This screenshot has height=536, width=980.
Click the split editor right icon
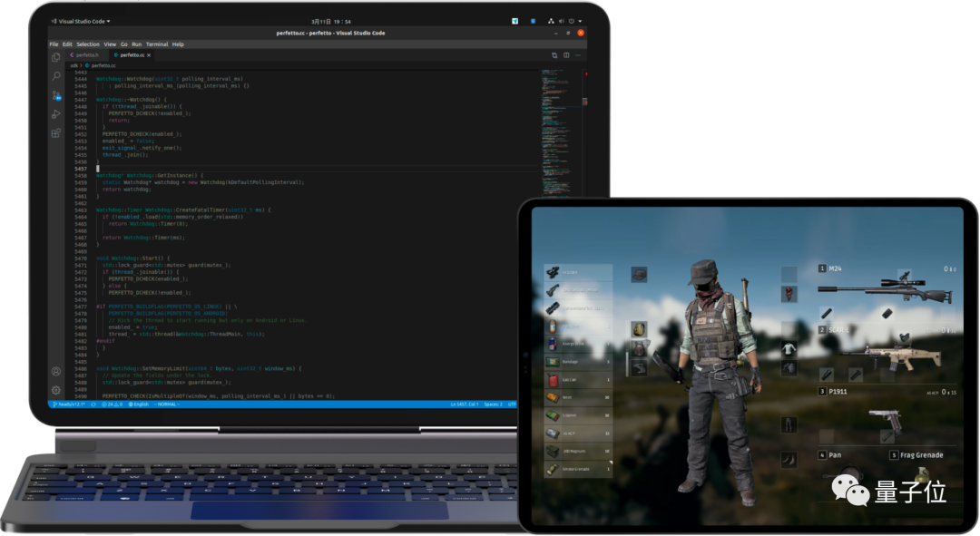click(566, 55)
